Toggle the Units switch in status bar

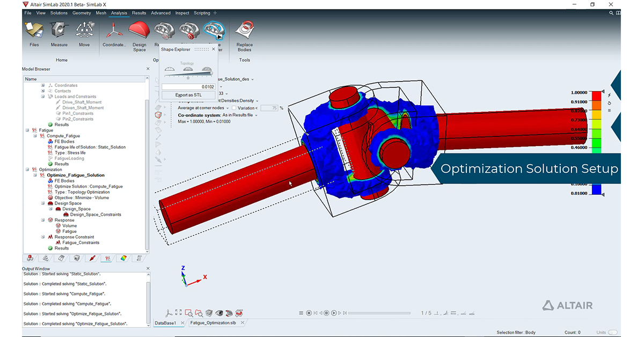click(x=612, y=332)
